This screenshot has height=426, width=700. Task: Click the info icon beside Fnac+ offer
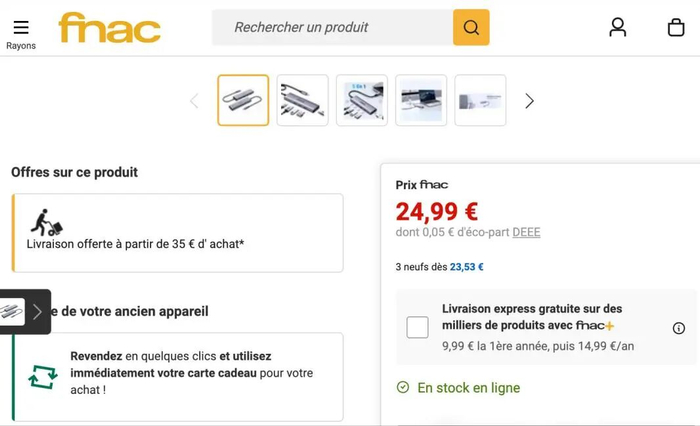click(679, 328)
